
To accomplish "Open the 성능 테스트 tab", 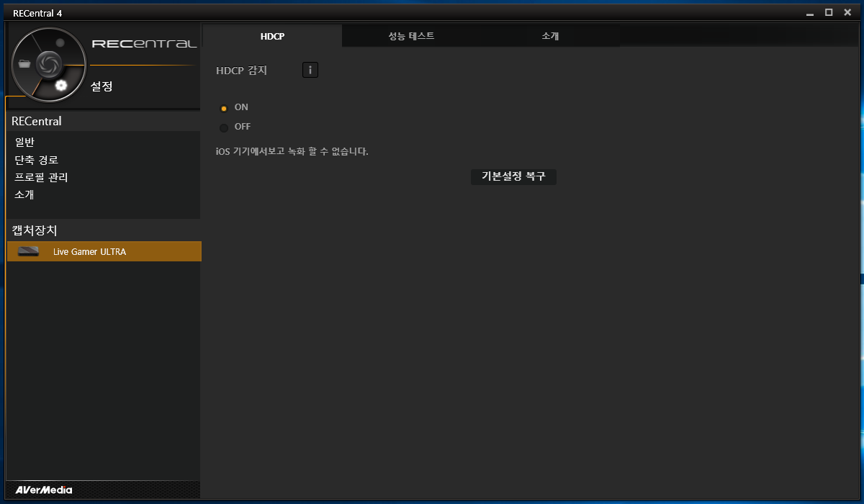I will click(x=411, y=36).
